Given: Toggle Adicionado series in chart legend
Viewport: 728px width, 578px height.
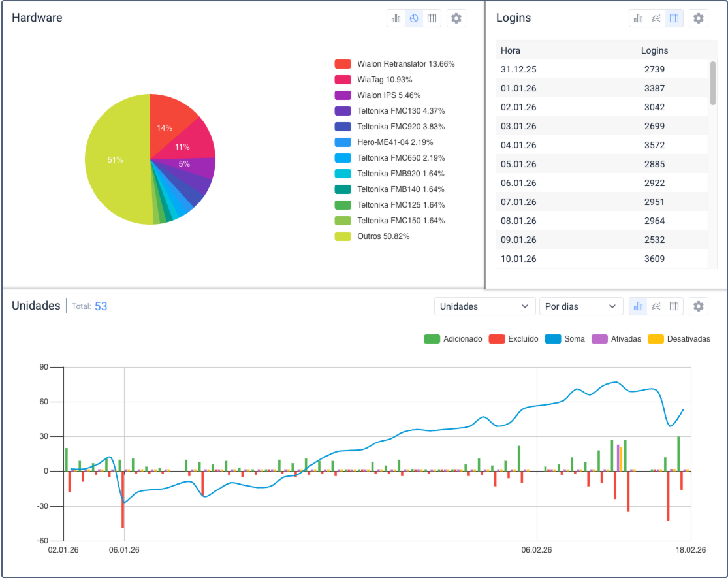Looking at the screenshot, I should tap(453, 339).
